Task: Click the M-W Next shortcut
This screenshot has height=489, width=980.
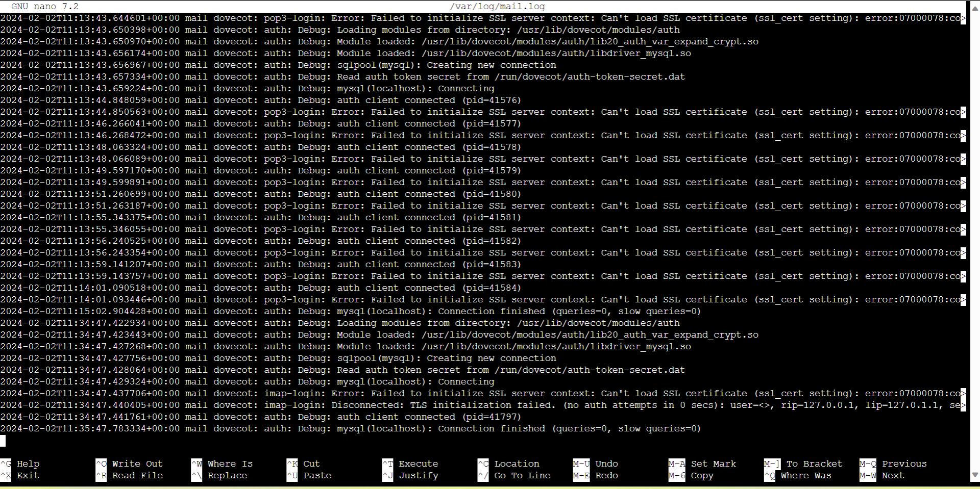Action: tap(882, 475)
